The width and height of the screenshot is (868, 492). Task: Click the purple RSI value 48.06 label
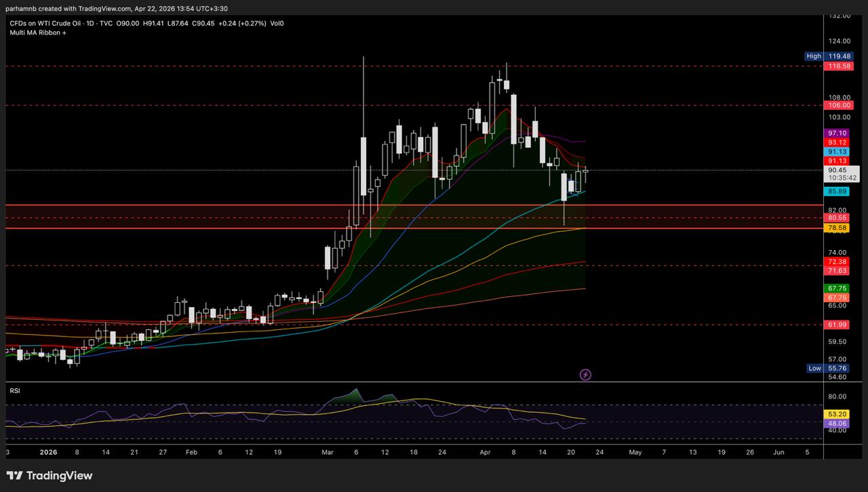837,423
